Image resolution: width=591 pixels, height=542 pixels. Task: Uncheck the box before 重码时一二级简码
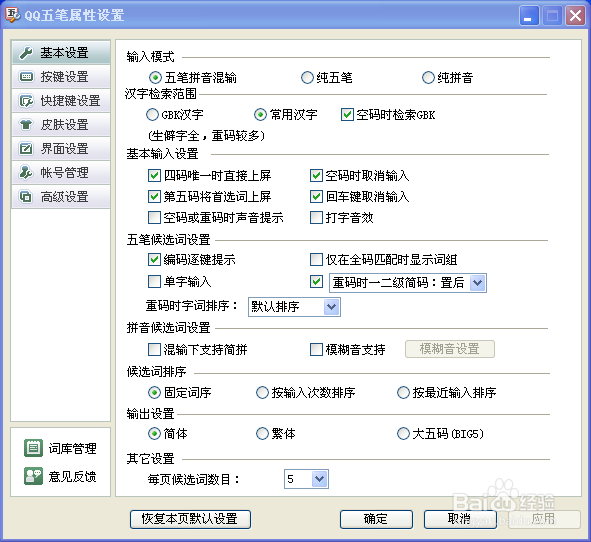click(x=316, y=282)
